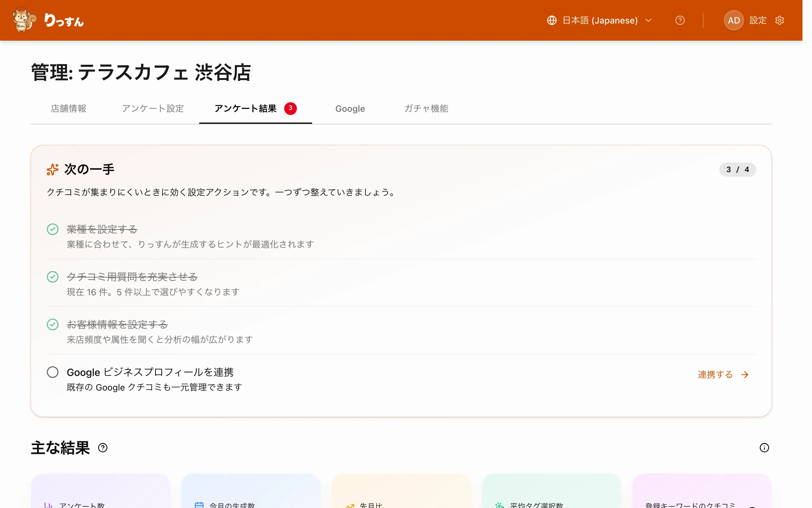Click the 既存の Google クチコミも一元管理できます text

154,387
